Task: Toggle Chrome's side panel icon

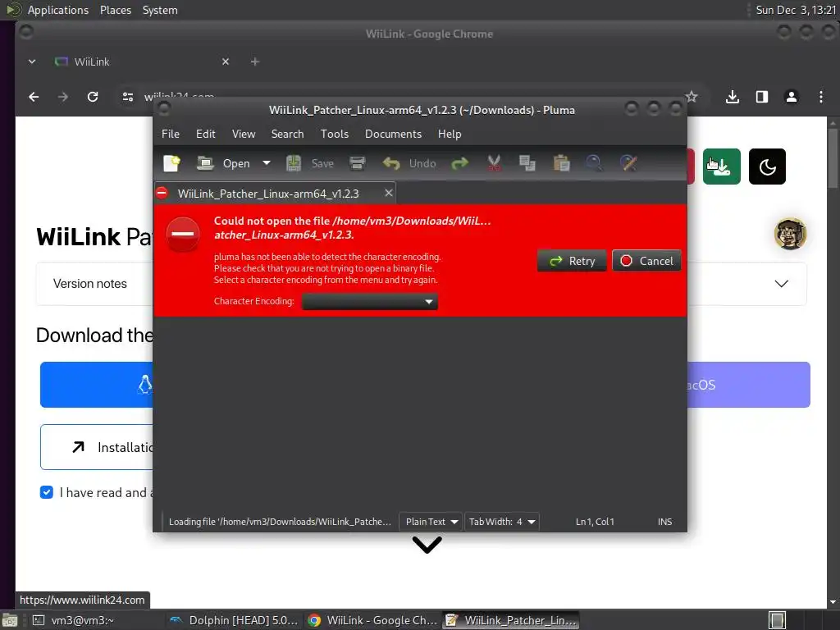Action: coord(762,97)
